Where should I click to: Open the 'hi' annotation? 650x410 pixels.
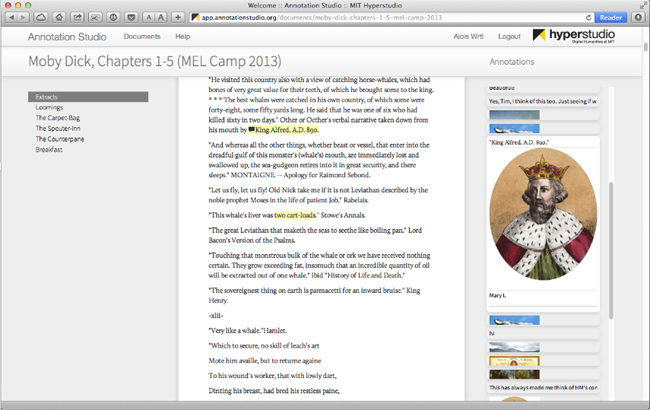(543, 333)
